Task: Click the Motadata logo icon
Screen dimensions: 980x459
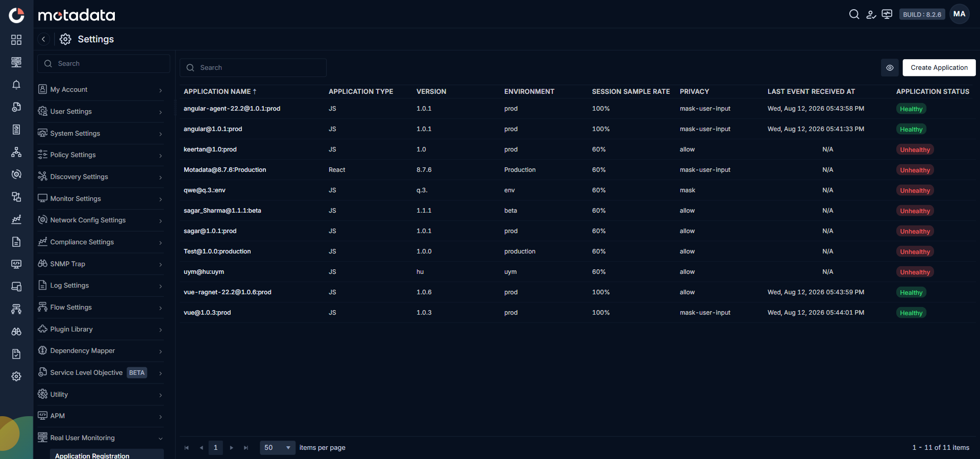Action: tap(16, 15)
